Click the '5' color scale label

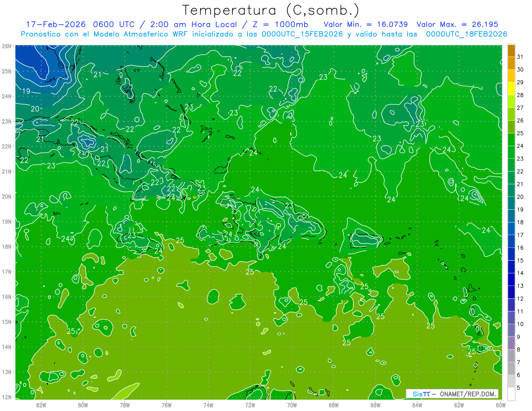point(519,388)
